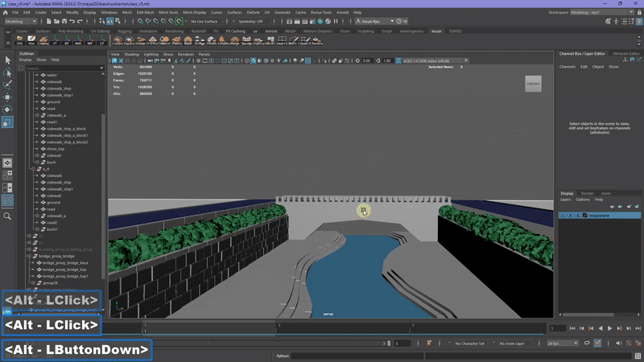Viewport: 644px width, 362px height.
Task: Click the FT shelf button
Action: click(55, 40)
